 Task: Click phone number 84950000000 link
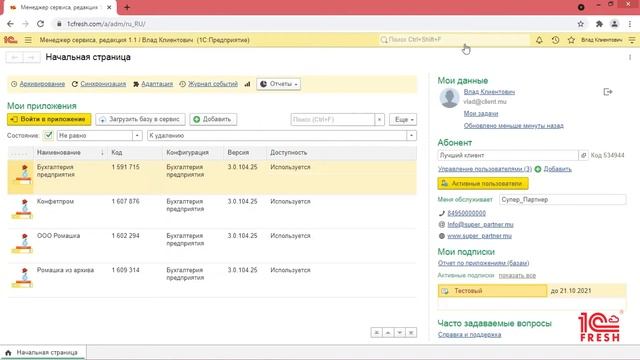click(x=467, y=213)
